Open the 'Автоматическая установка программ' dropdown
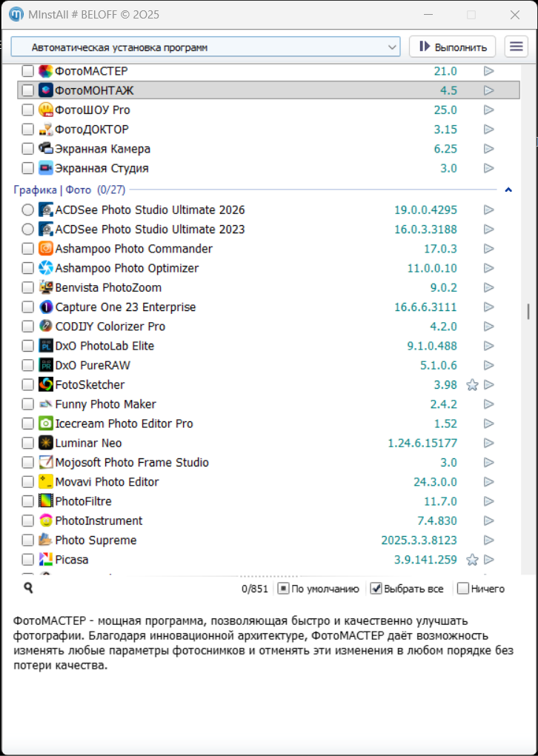The width and height of the screenshot is (538, 756). [205, 47]
